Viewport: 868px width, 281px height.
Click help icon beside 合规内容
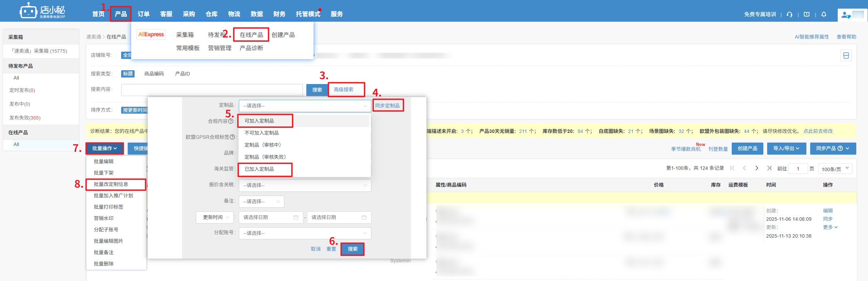click(x=231, y=121)
